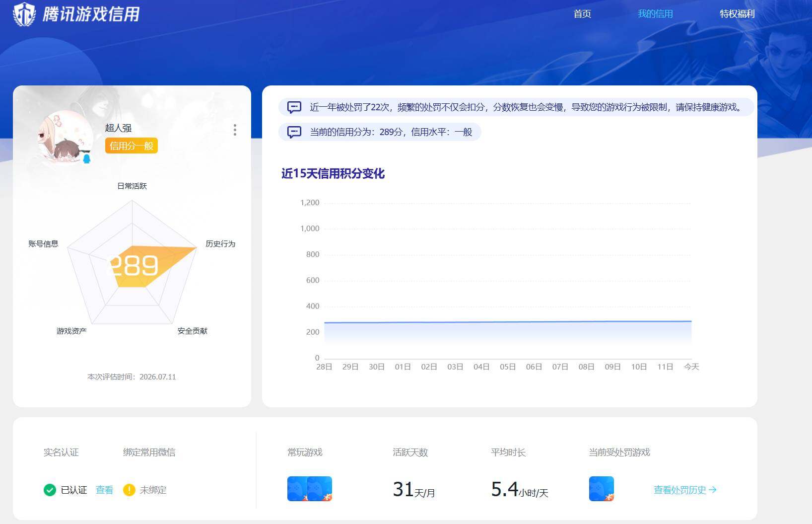Click the 当前受处罚游戏 label

(x=619, y=452)
